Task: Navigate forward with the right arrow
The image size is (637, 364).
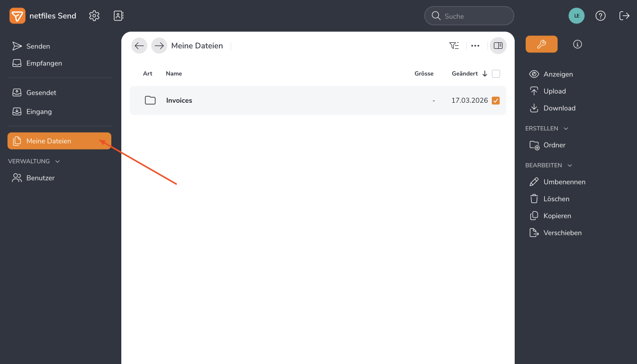Action: point(159,46)
